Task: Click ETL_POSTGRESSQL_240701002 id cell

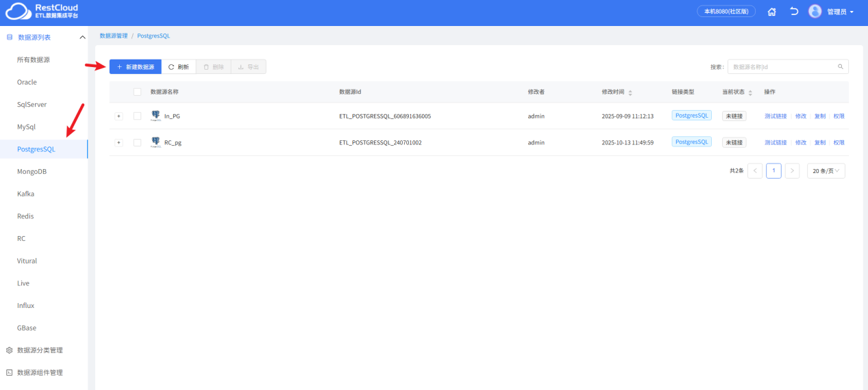Action: click(380, 143)
